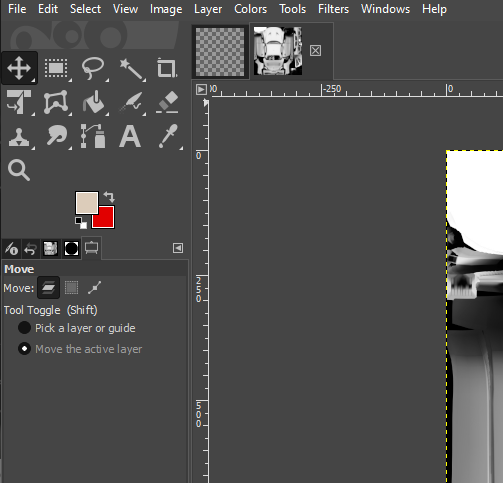Open the tool options tab menu arrow

point(178,248)
